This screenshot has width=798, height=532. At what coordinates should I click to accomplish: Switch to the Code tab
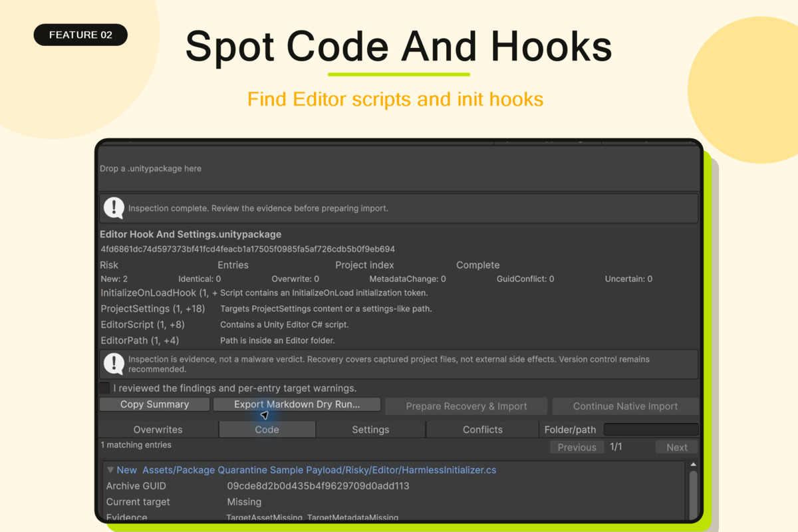click(267, 430)
